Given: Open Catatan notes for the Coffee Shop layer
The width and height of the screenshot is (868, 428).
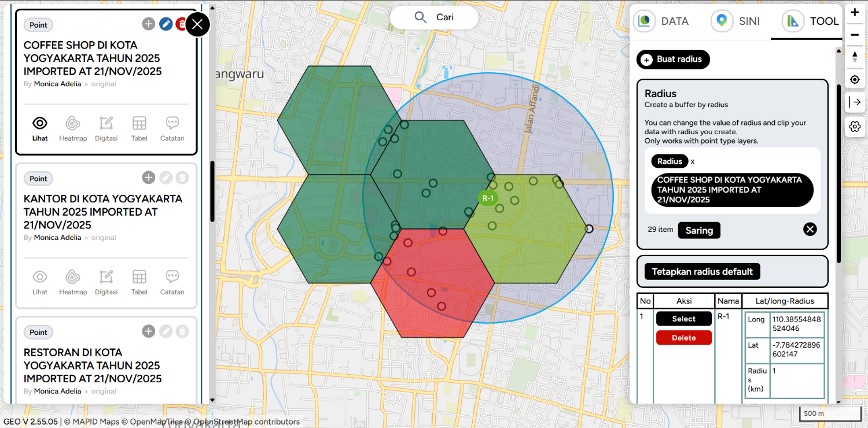Looking at the screenshot, I should pyautogui.click(x=172, y=128).
